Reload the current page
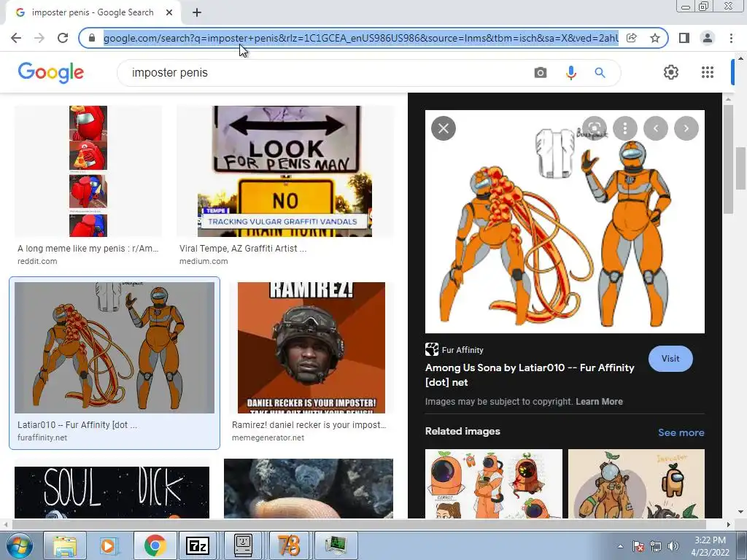 63,38
